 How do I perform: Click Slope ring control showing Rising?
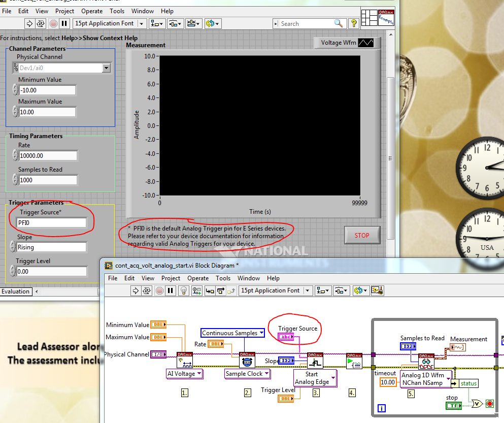coord(51,247)
